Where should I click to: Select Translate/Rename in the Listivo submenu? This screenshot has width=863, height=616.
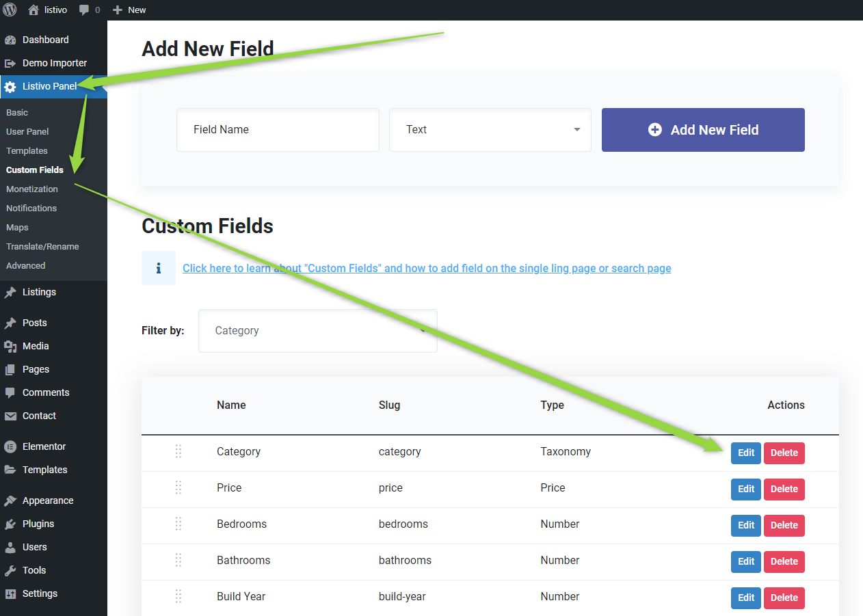coord(42,246)
